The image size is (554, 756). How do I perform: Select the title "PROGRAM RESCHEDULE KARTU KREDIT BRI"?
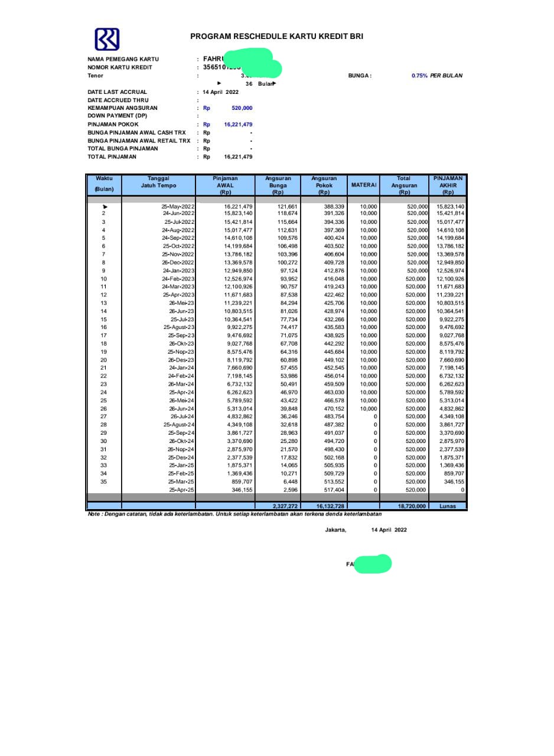click(276, 37)
